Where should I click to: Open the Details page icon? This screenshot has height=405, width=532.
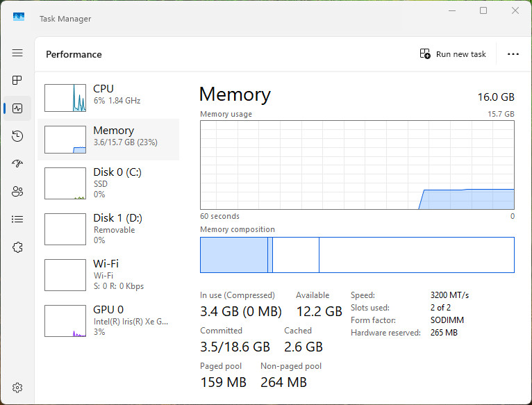(x=17, y=220)
